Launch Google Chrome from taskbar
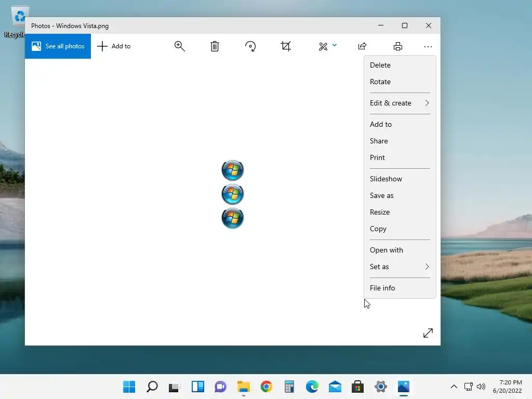Screen dimensions: 532x399 267,387
